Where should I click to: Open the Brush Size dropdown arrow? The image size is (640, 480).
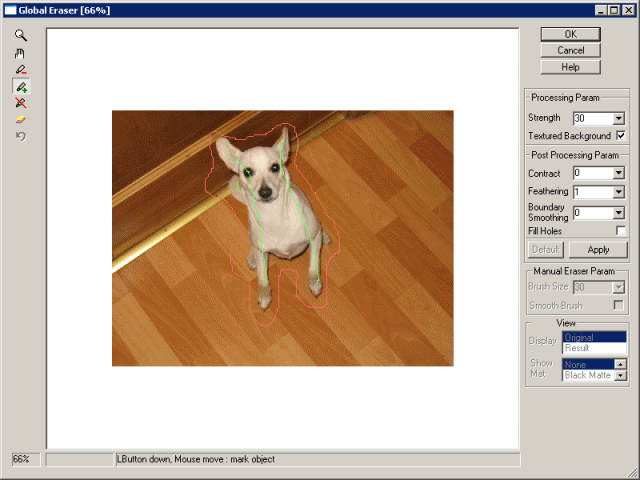pyautogui.click(x=618, y=287)
